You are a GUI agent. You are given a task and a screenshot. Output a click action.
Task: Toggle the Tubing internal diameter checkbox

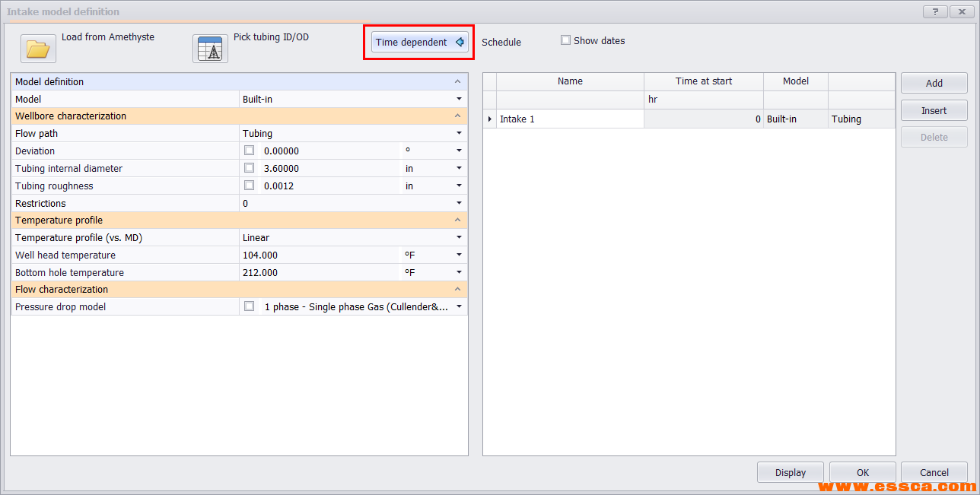pyautogui.click(x=249, y=168)
